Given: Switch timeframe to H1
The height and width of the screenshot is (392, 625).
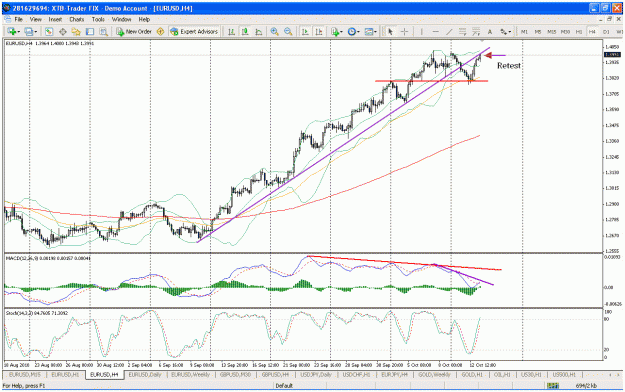Looking at the screenshot, I should [579, 32].
